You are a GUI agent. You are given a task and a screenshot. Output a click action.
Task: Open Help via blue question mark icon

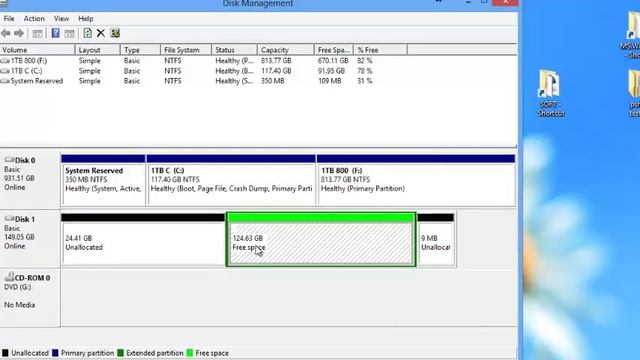click(x=56, y=33)
